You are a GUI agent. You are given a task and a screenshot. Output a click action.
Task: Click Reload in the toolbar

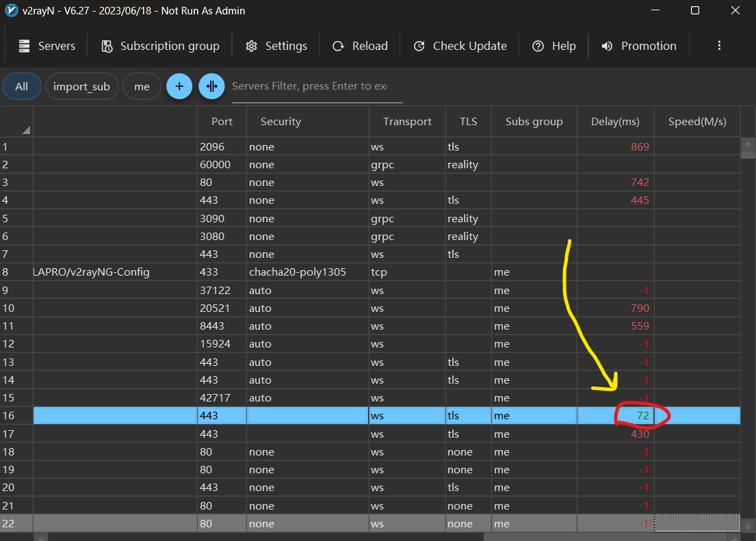tap(360, 46)
